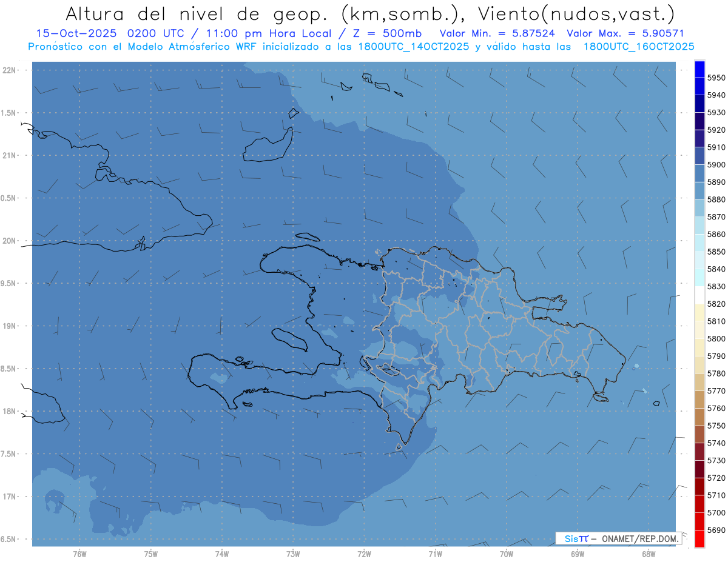Viewport: 728px width, 562px height.
Task: Click the '5860' legend value
Action: [x=716, y=234]
